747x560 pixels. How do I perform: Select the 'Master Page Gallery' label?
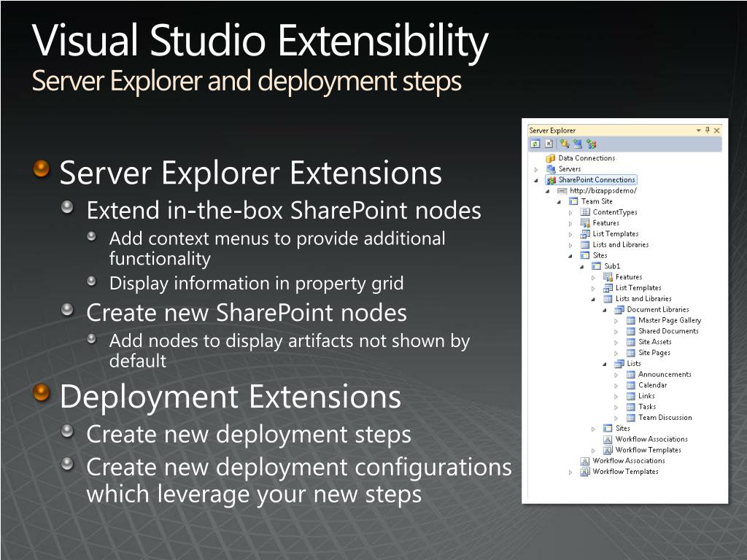click(x=670, y=321)
